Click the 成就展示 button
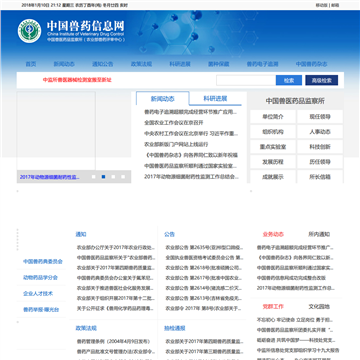Image resolution: width=360 pixels, height=360 pixels. [273, 177]
